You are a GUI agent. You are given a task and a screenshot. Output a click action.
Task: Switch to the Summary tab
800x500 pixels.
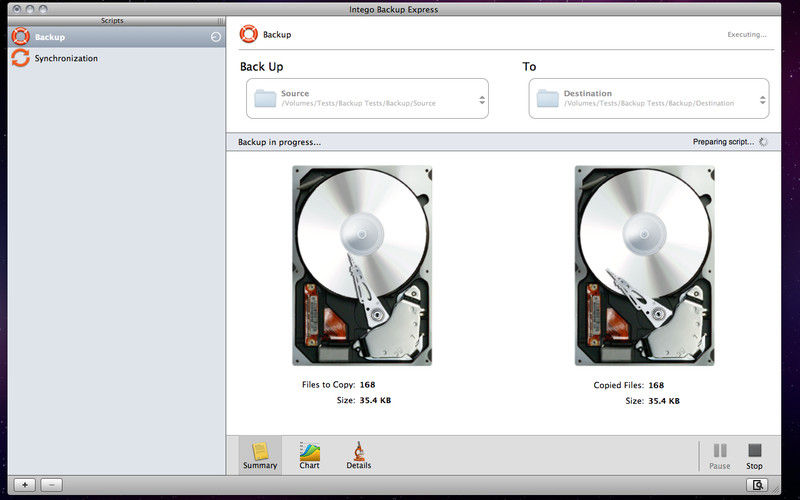tap(260, 455)
